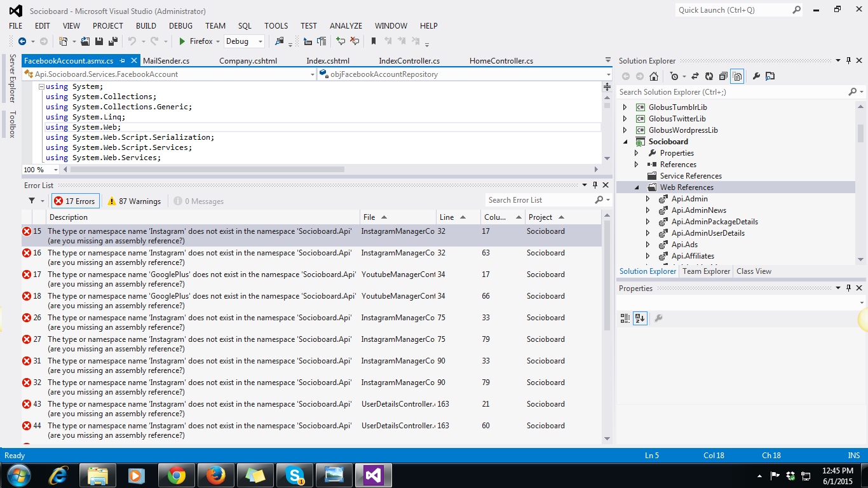868x488 pixels.
Task: Open the BUILD menu
Action: (x=146, y=26)
